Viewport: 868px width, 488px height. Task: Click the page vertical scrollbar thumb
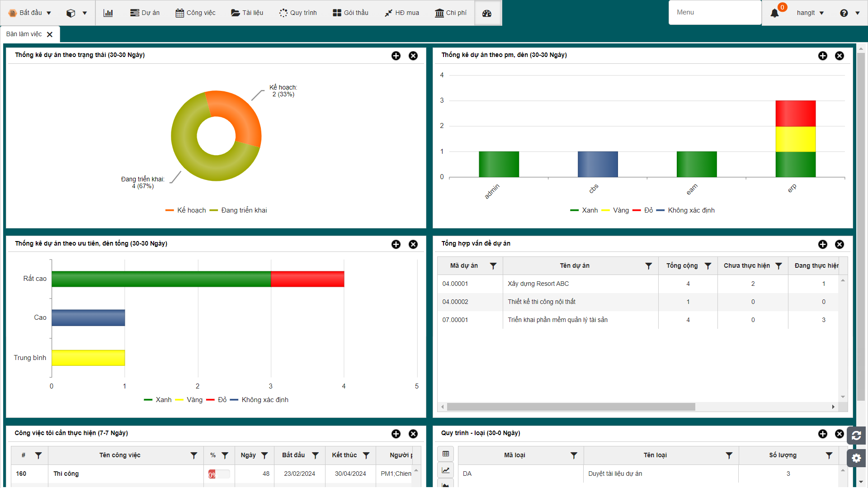(x=861, y=226)
